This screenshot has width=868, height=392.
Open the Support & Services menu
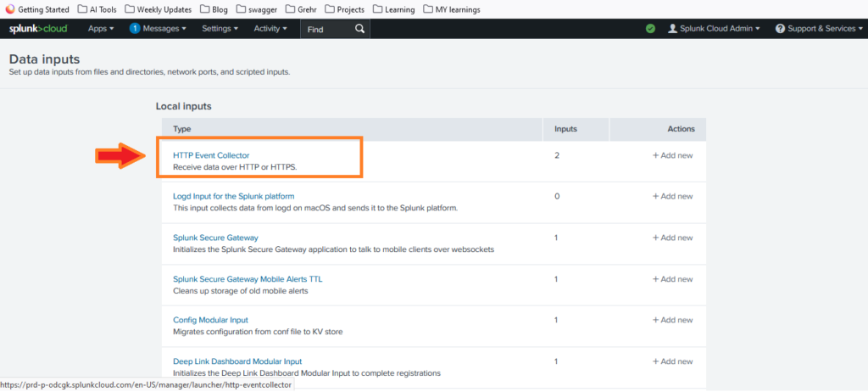tap(815, 29)
